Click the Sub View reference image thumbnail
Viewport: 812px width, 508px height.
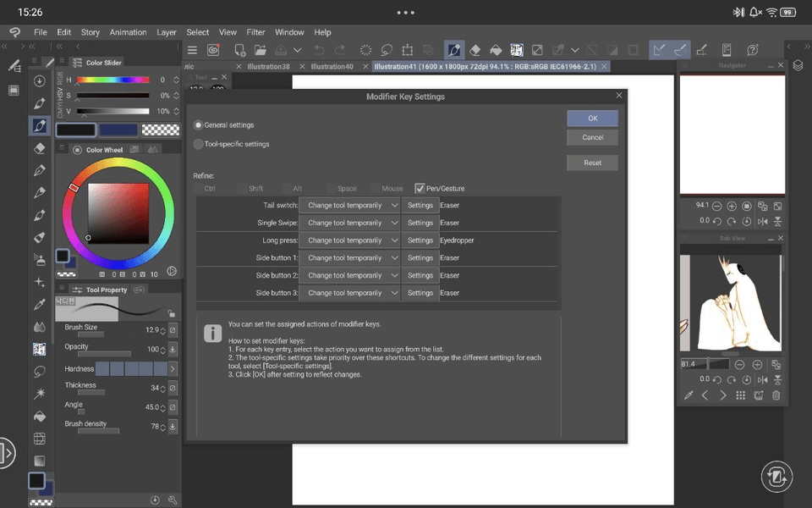click(731, 303)
